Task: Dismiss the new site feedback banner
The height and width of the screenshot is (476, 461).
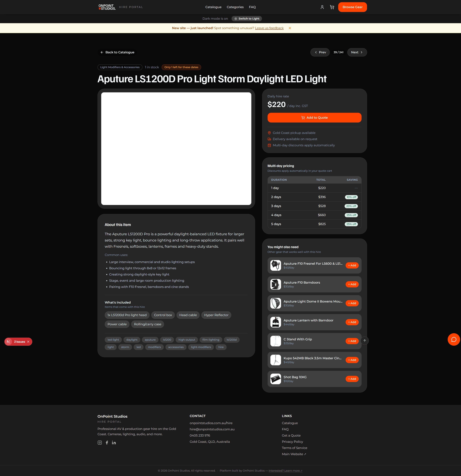Action: (290, 28)
